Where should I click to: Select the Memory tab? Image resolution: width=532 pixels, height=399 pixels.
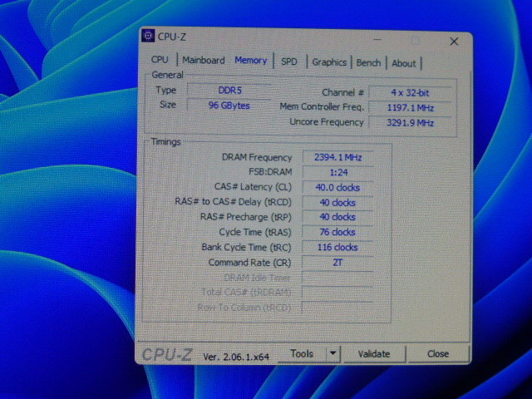tap(251, 61)
